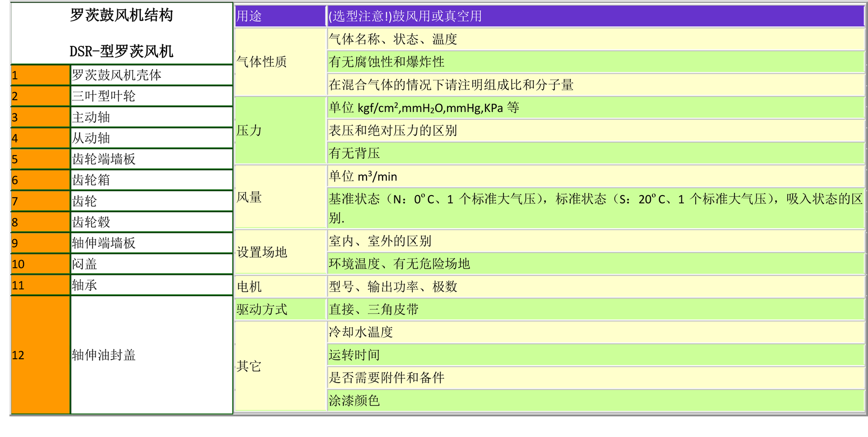
Task: Click the '涂漆颜色' row
Action: point(595,401)
